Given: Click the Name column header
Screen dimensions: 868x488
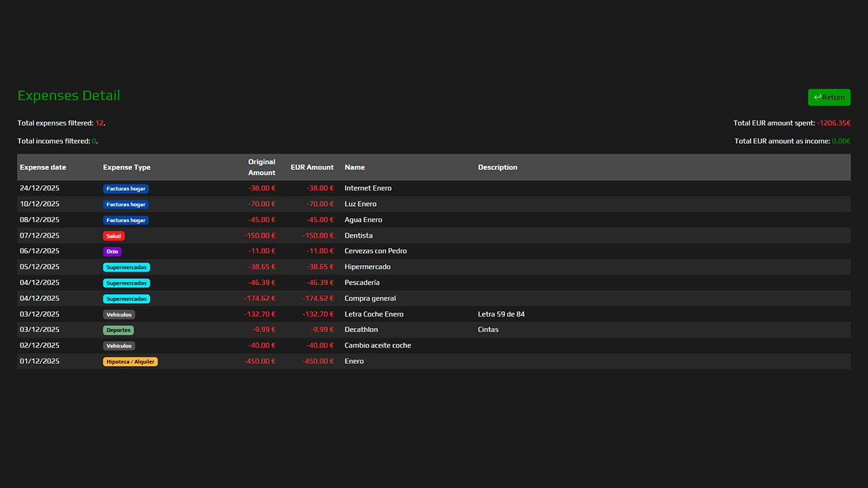Looking at the screenshot, I should click(x=355, y=167).
